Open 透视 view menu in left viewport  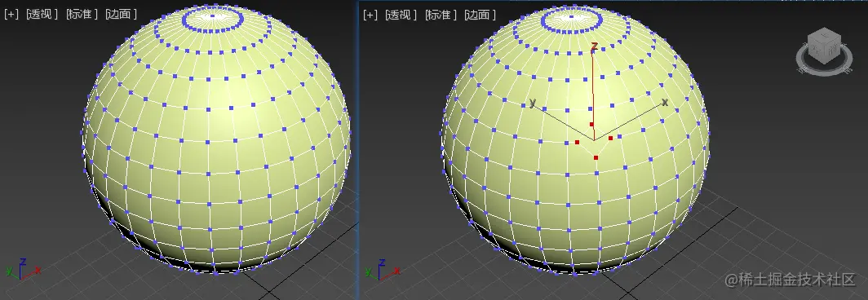[42, 15]
